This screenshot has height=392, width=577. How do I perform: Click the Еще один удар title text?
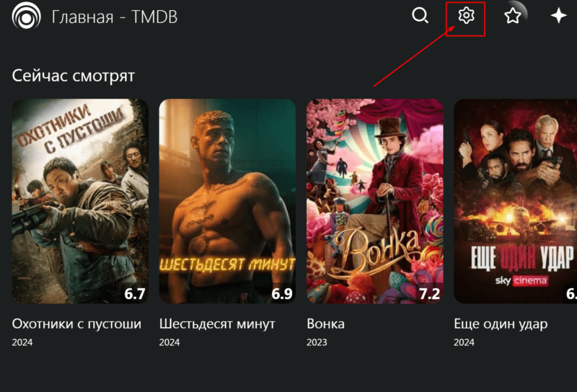[x=501, y=324]
